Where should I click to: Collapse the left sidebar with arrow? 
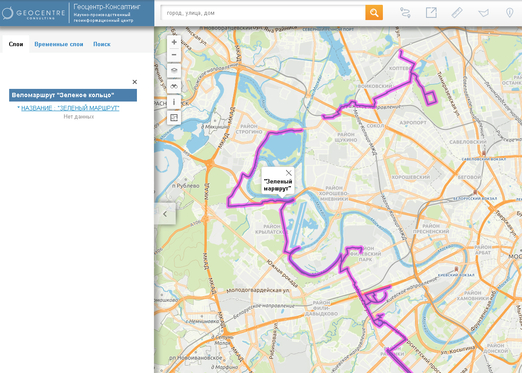[165, 214]
